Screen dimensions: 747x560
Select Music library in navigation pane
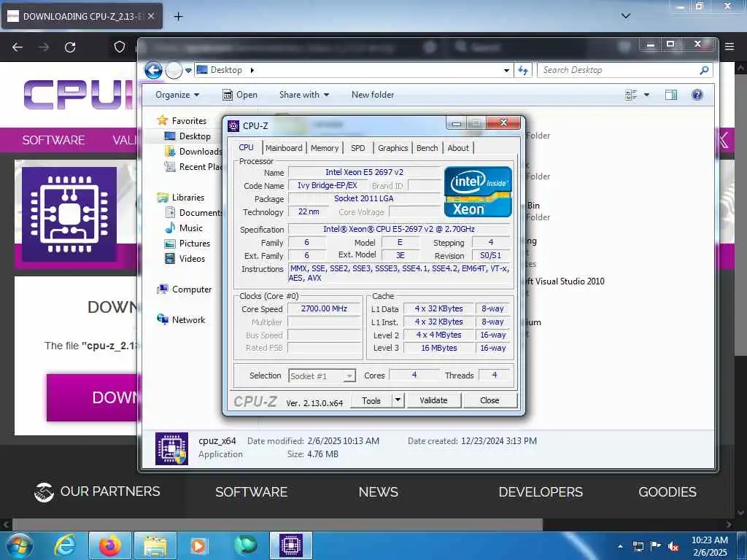click(x=190, y=228)
